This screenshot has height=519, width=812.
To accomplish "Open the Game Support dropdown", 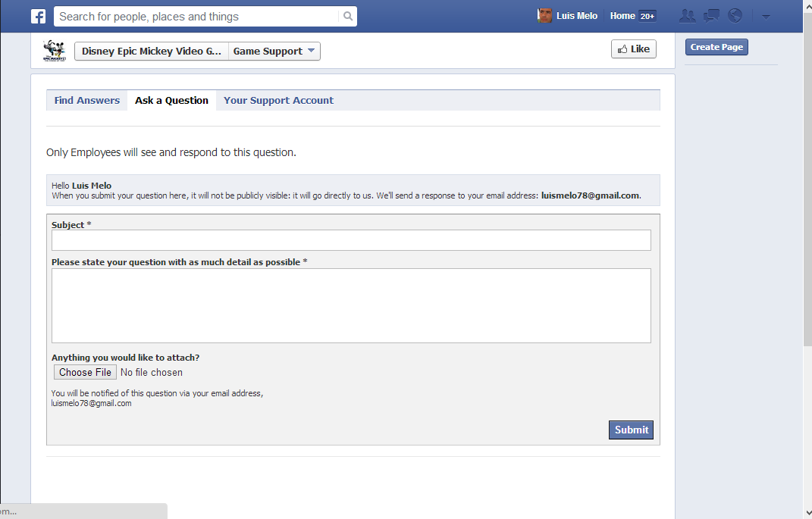I will click(x=274, y=52).
